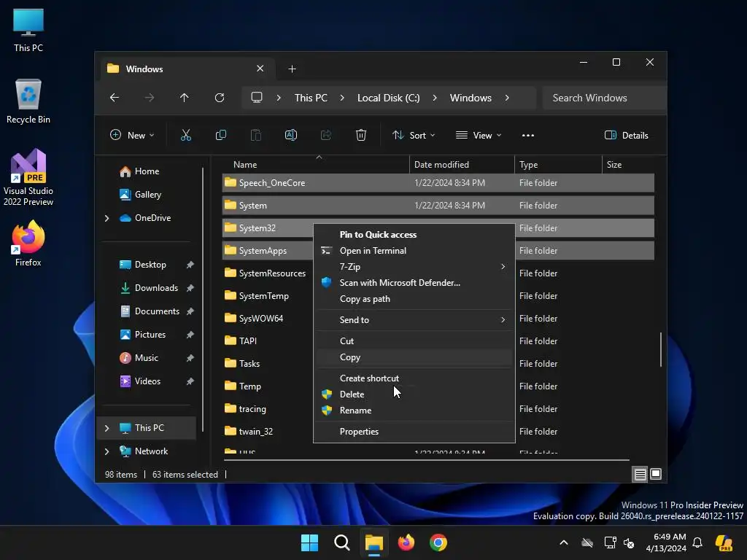Click chevron after Windows in breadcrumb
The height and width of the screenshot is (560, 747).
tap(507, 98)
